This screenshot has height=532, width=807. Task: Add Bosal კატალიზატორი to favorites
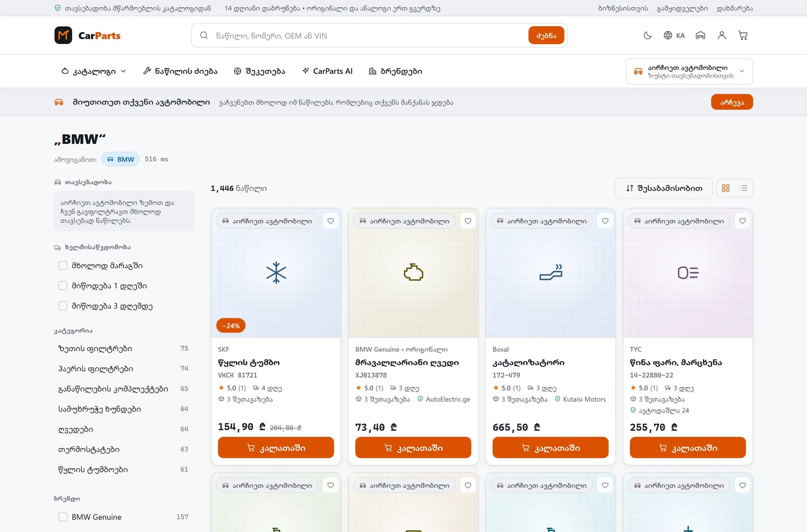click(x=605, y=221)
